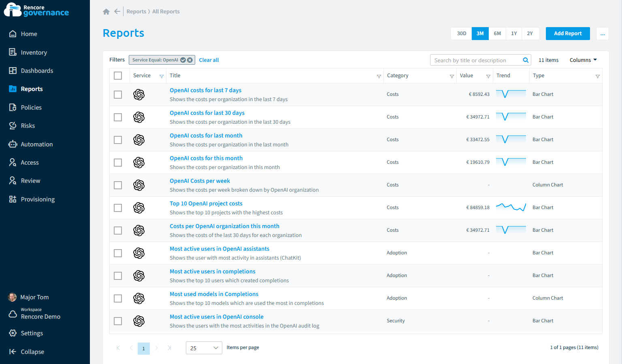Viewport: 622px width, 364px height.
Task: Toggle the select-all header checkbox
Action: [x=118, y=76]
